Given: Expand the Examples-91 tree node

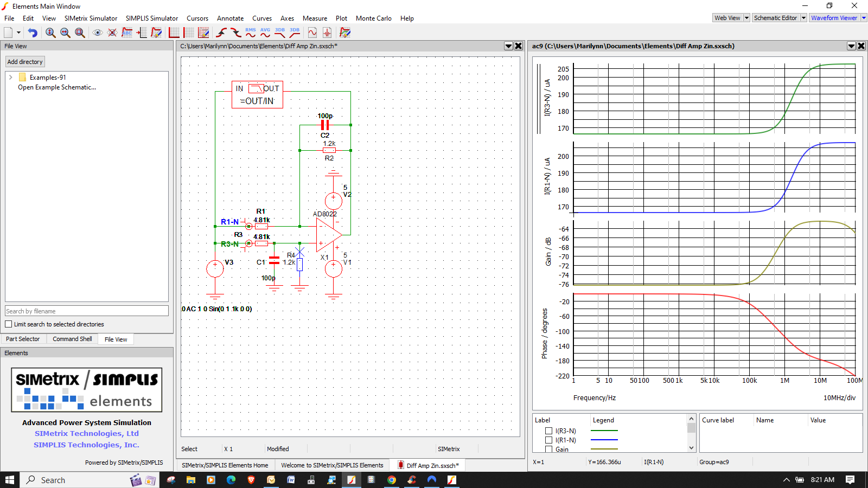Looking at the screenshot, I should [x=10, y=78].
